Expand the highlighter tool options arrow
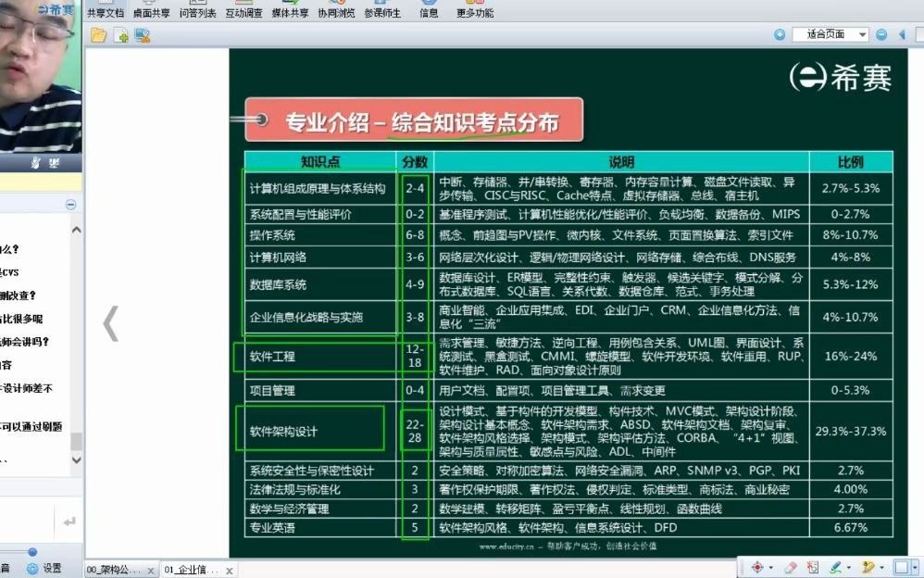This screenshot has height=578, width=924. click(x=883, y=568)
